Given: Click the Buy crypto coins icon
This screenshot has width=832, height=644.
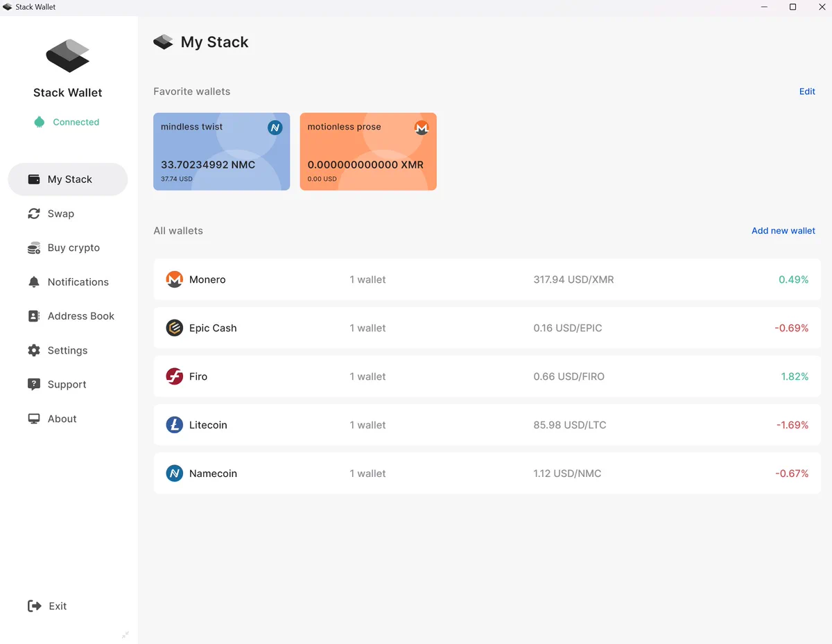Looking at the screenshot, I should (x=33, y=248).
